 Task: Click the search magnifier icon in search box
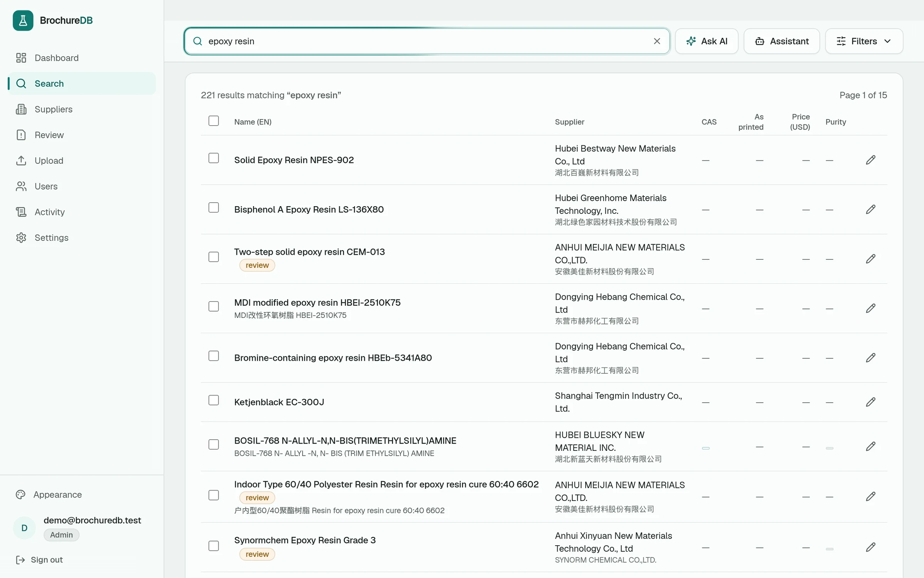coord(198,41)
